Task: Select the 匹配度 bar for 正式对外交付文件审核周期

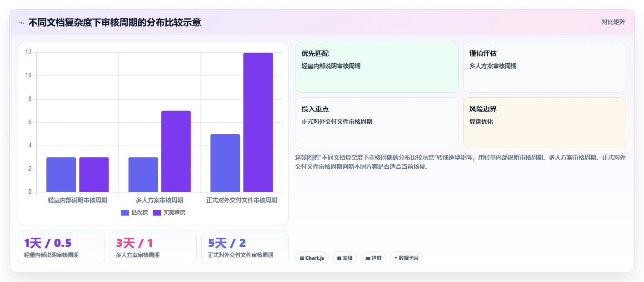Action: pyautogui.click(x=225, y=163)
